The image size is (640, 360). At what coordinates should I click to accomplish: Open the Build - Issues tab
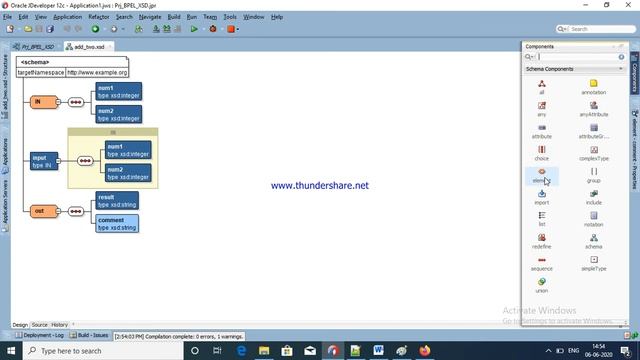89,335
